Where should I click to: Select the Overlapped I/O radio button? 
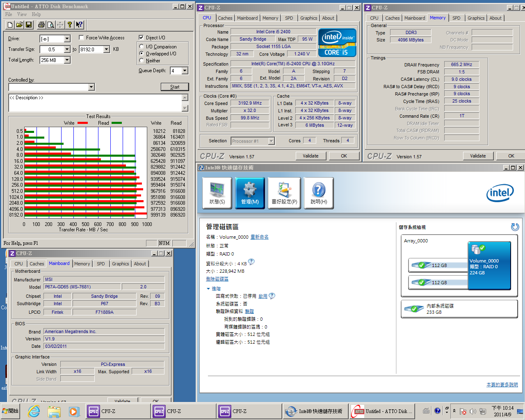click(x=142, y=53)
